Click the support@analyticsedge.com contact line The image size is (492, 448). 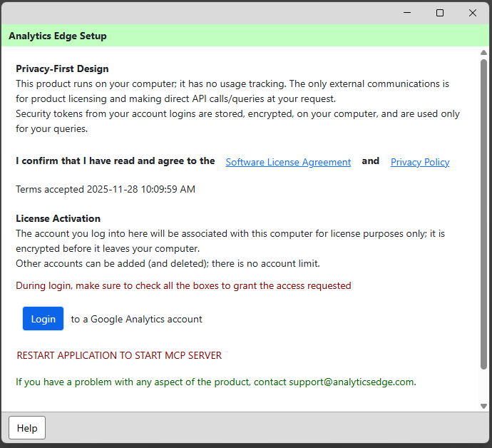215,382
